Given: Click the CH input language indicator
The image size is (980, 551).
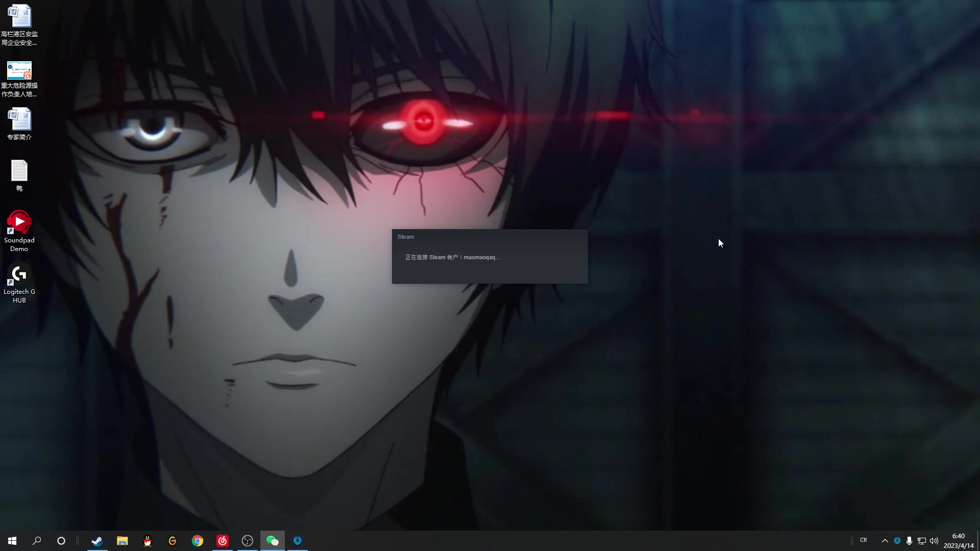Looking at the screenshot, I should (864, 540).
